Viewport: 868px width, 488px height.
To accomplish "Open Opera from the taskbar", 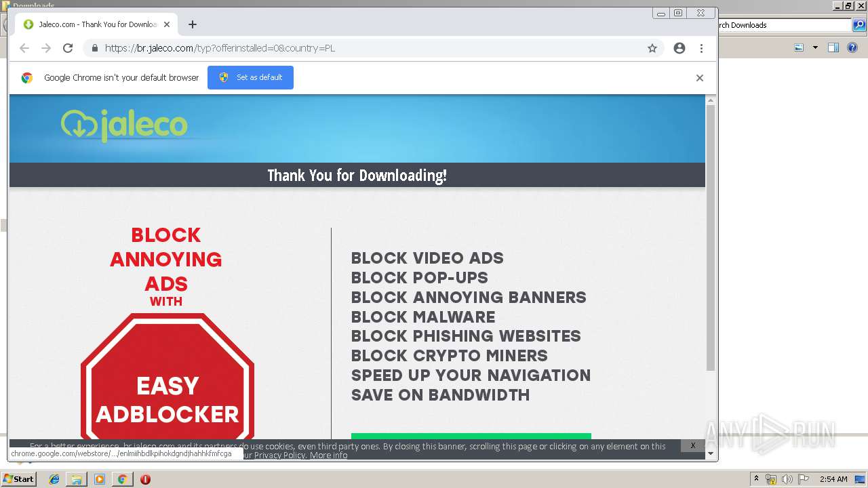I will (x=145, y=479).
